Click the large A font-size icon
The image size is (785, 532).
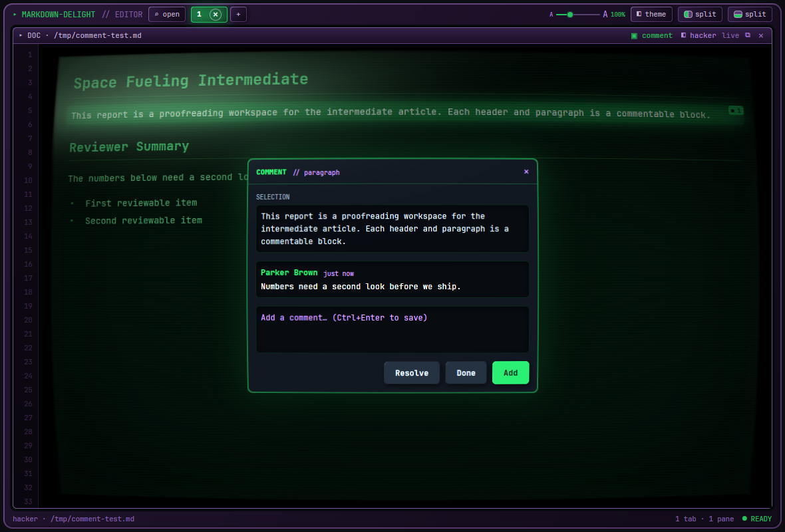click(x=605, y=15)
